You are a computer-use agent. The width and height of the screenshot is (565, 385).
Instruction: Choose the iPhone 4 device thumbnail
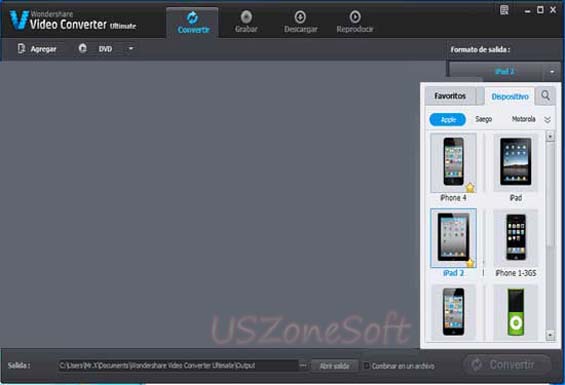click(453, 163)
